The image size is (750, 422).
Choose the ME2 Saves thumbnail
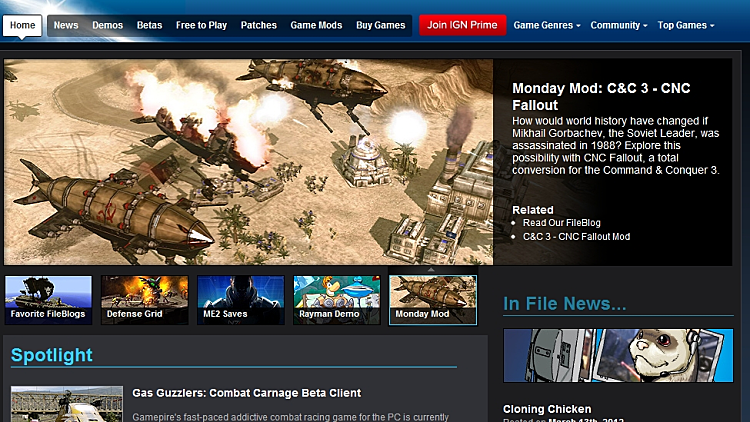(241, 300)
